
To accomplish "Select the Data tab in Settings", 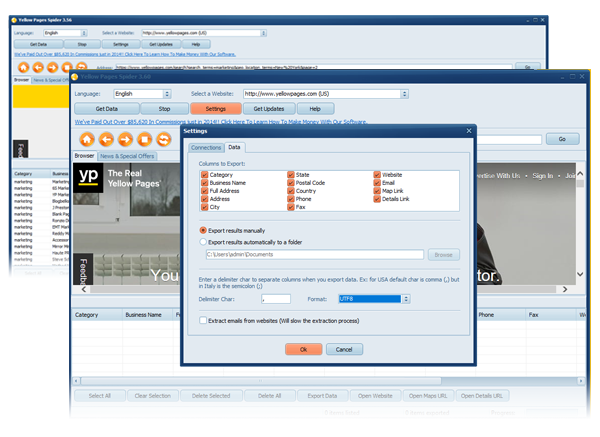I will 234,147.
